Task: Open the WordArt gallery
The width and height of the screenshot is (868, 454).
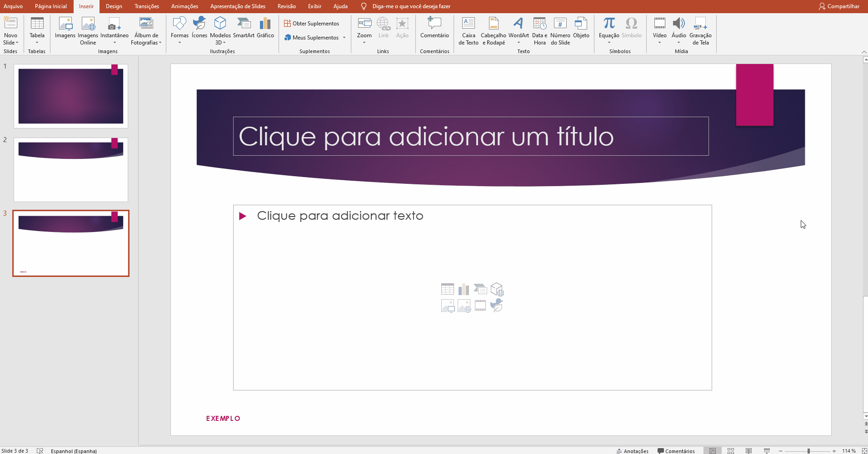Action: 519,31
